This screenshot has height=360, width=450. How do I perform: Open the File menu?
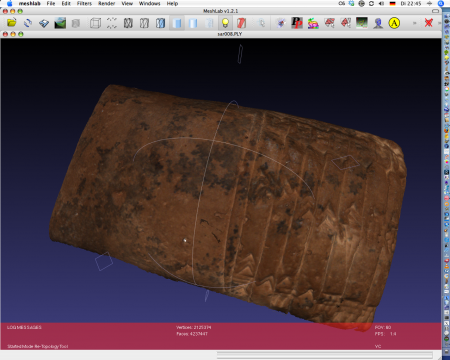pos(51,3)
